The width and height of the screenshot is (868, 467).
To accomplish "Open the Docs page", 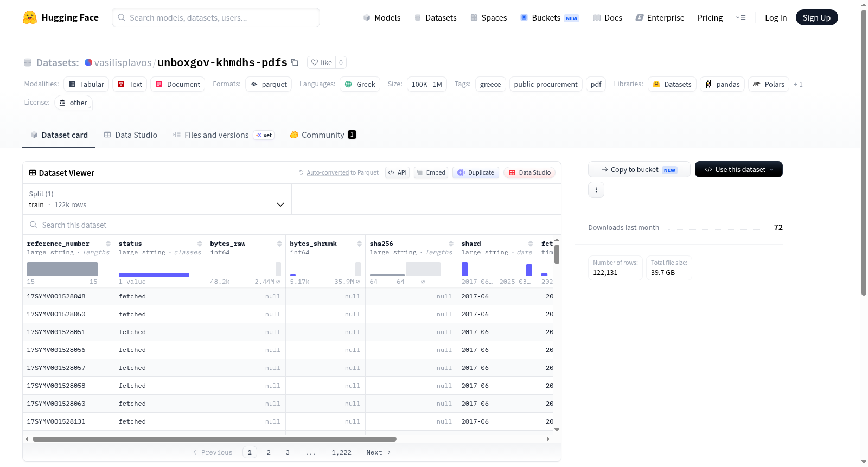I will pyautogui.click(x=608, y=17).
